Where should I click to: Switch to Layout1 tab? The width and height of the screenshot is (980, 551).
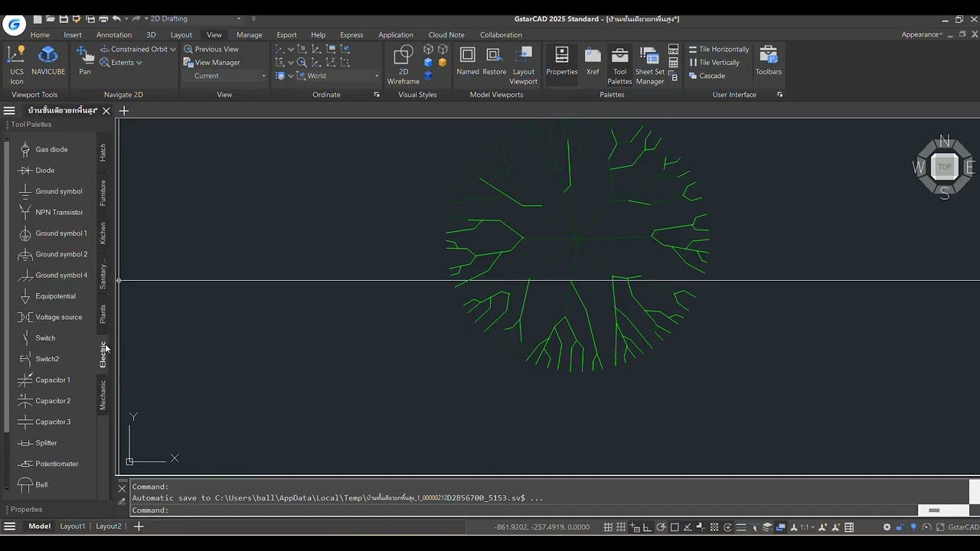(x=73, y=527)
